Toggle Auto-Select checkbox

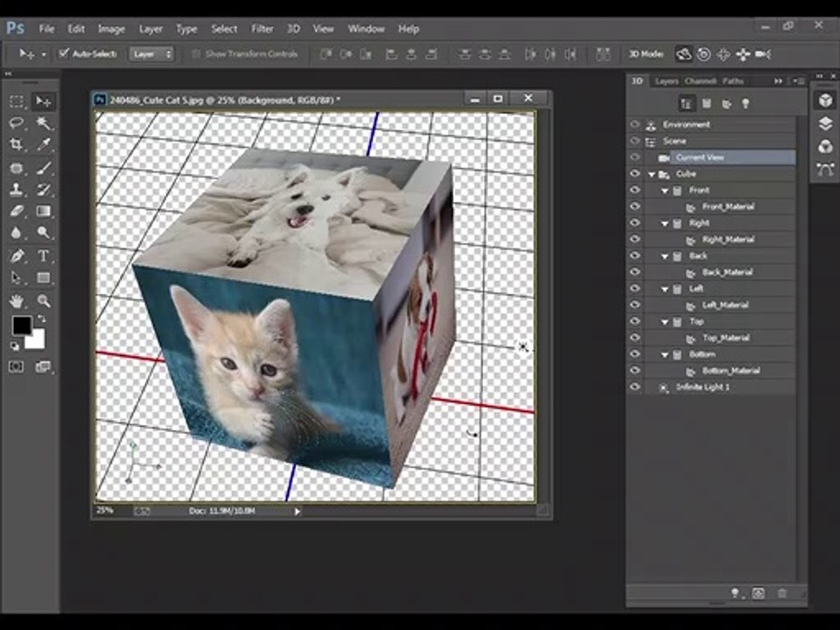pyautogui.click(x=64, y=53)
